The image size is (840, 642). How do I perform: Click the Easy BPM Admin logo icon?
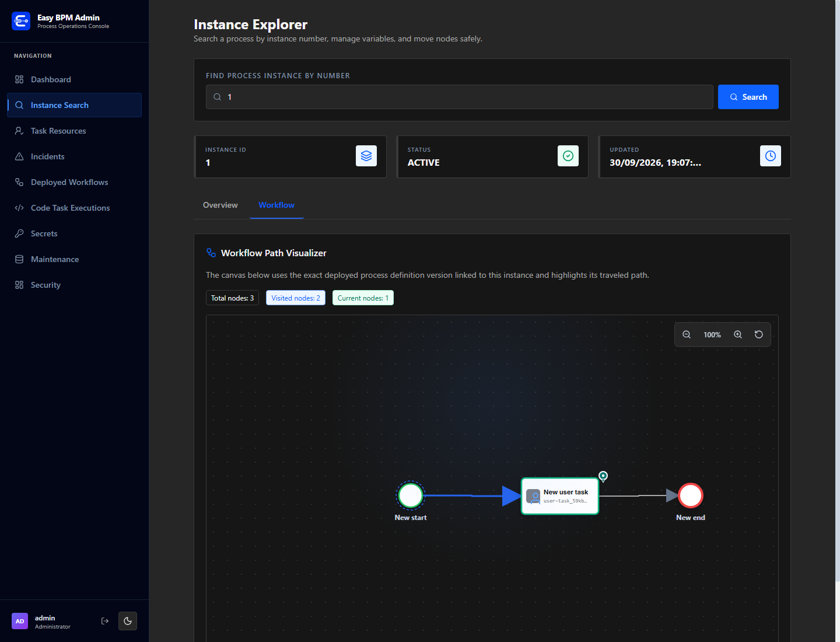(x=21, y=21)
